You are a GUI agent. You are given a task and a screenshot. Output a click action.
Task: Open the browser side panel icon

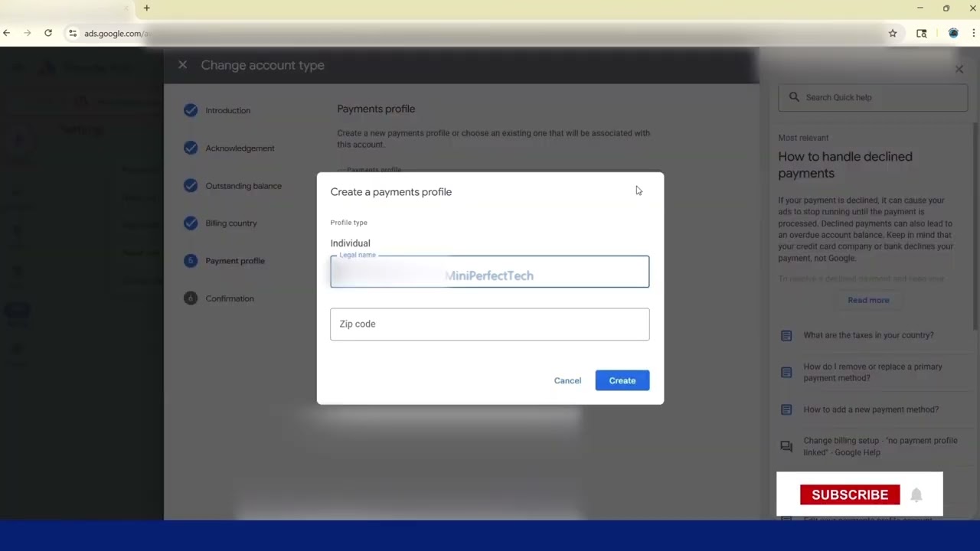[x=922, y=33]
